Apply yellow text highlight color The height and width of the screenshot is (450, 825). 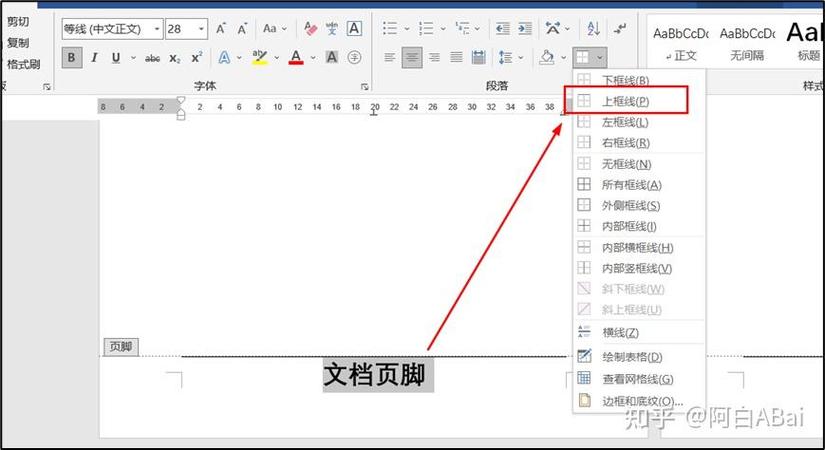click(260, 57)
